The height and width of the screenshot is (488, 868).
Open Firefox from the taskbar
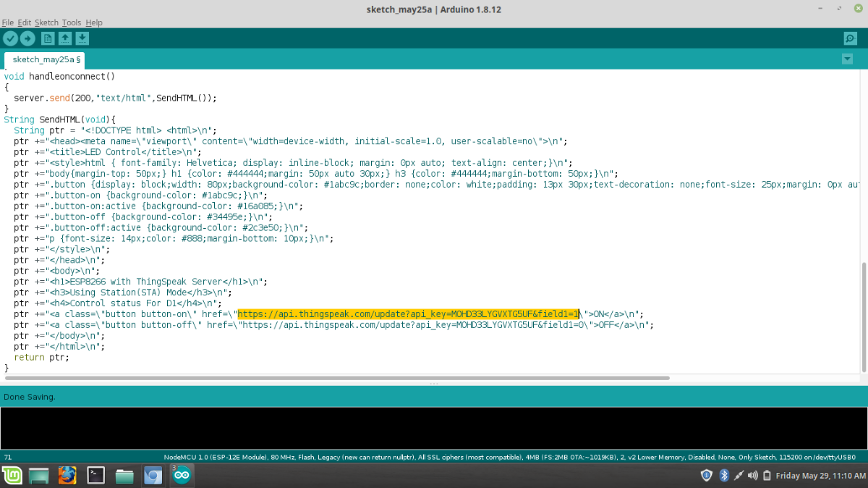(x=67, y=476)
